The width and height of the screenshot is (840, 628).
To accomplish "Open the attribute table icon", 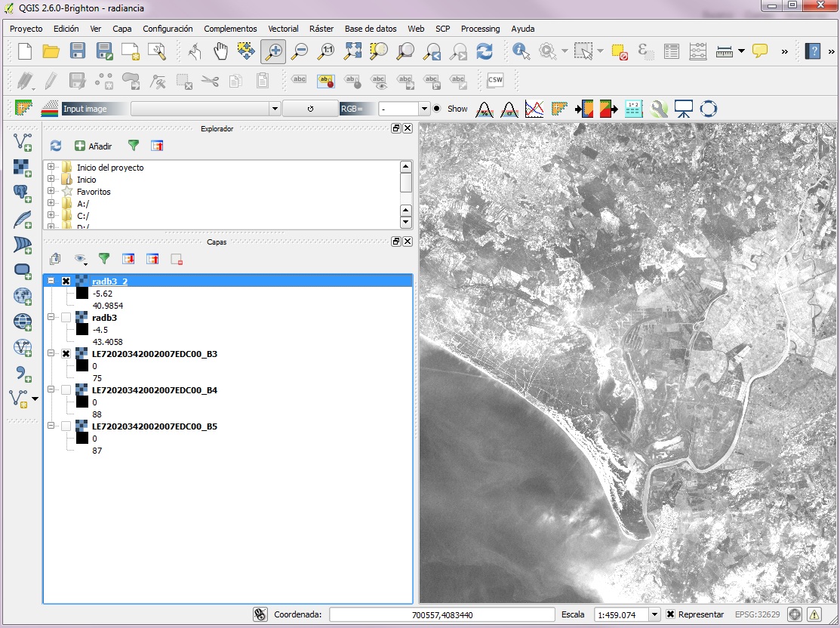I will [671, 51].
